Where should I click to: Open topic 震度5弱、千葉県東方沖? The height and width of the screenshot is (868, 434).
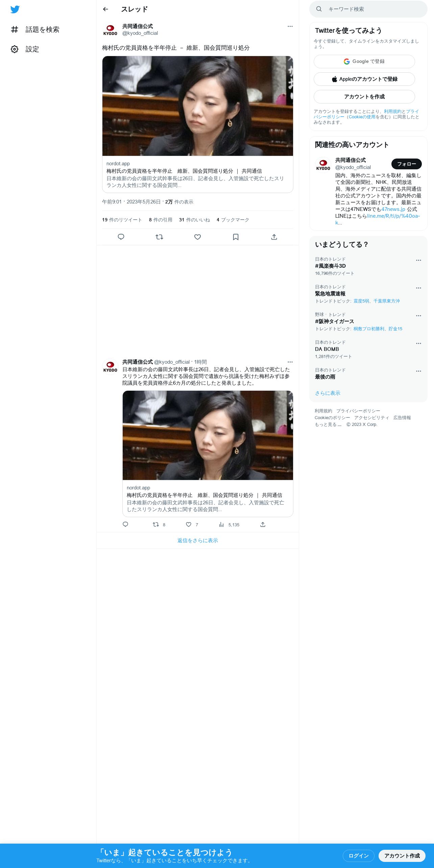(x=377, y=301)
